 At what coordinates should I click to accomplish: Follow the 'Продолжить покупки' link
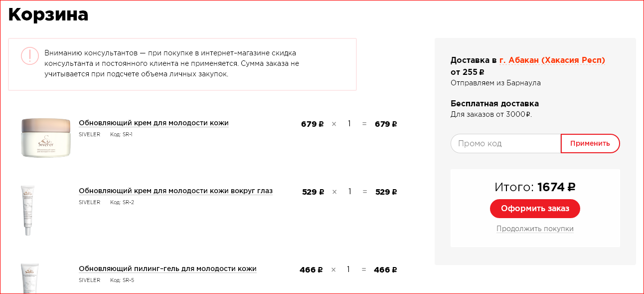tap(535, 229)
